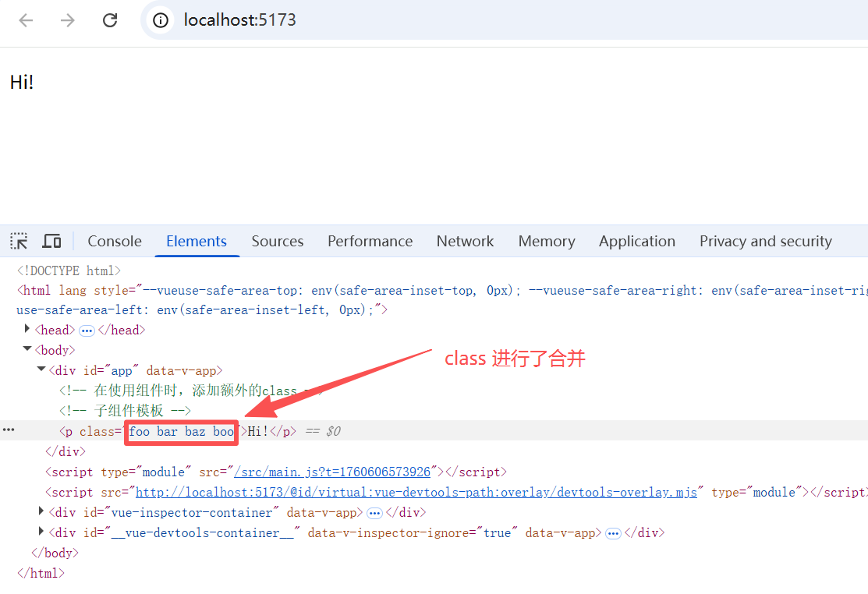The image size is (868, 594).
Task: Select the html lang style node
Action: pos(442,291)
